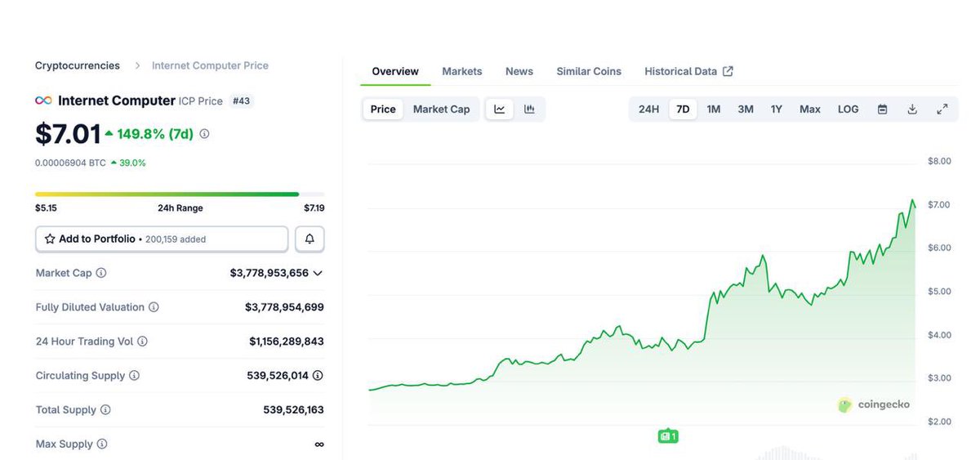980x460 pixels.
Task: Click the $1,156,289,843 trading volume value
Action: (287, 342)
